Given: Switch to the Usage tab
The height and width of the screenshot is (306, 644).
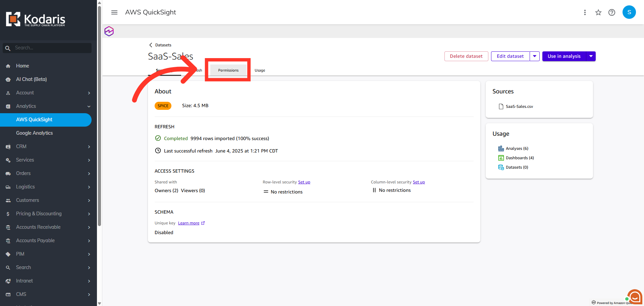Looking at the screenshot, I should pyautogui.click(x=260, y=70).
